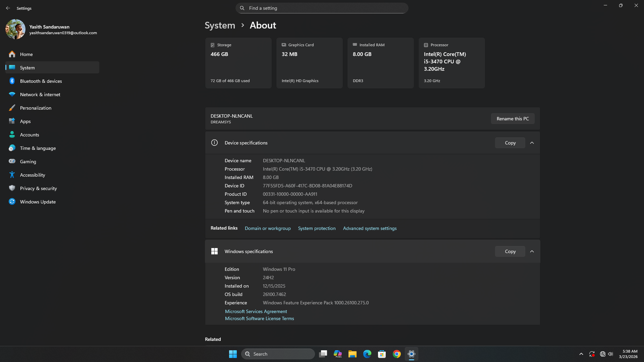644x362 pixels.
Task: Open Home from the sidebar
Action: [26, 54]
